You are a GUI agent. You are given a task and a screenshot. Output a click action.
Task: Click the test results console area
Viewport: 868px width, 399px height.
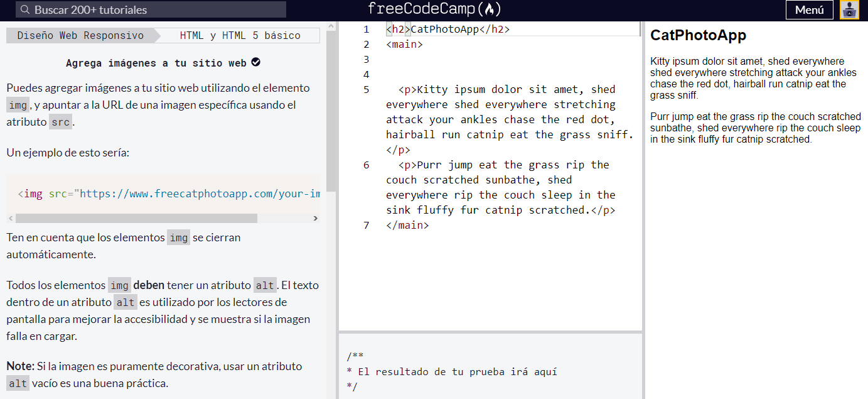[x=490, y=371]
